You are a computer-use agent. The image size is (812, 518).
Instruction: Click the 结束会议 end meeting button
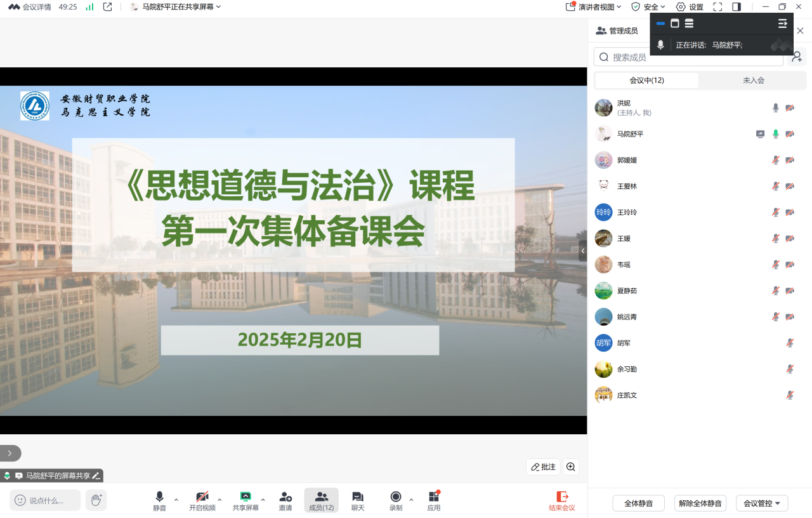pyautogui.click(x=561, y=500)
